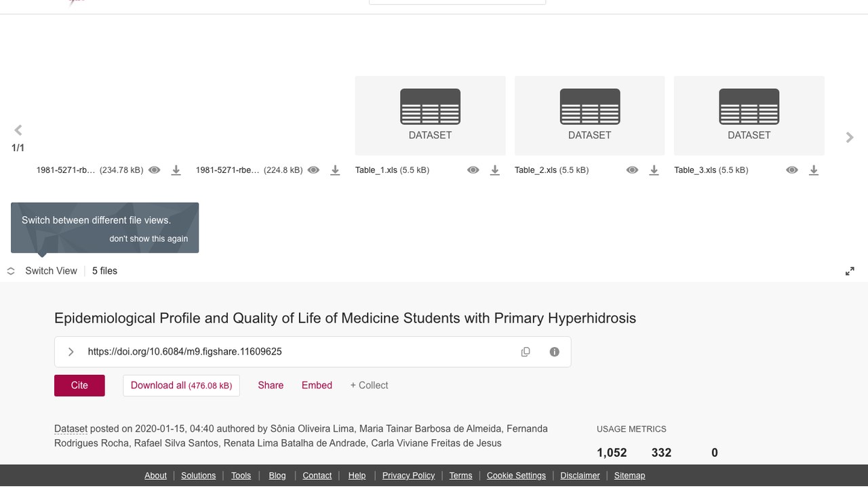Preview Table_1.xls with eye icon
This screenshot has width=868, height=488.
473,170
